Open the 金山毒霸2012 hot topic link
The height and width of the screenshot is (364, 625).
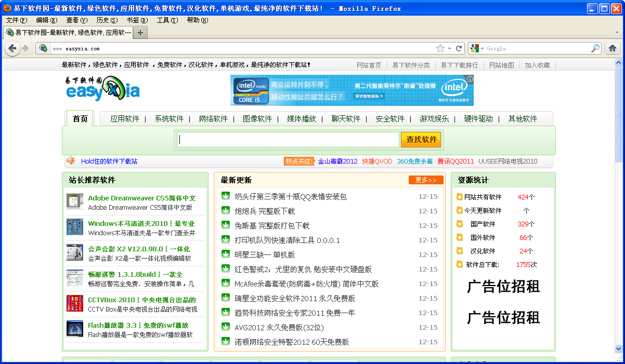coord(337,161)
